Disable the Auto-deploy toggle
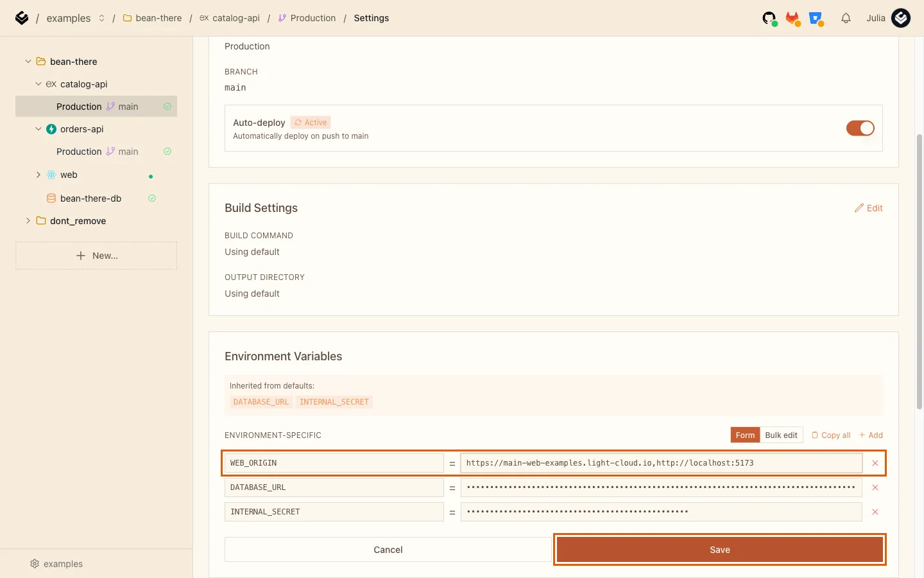Screen dimensions: 924x578 point(860,128)
